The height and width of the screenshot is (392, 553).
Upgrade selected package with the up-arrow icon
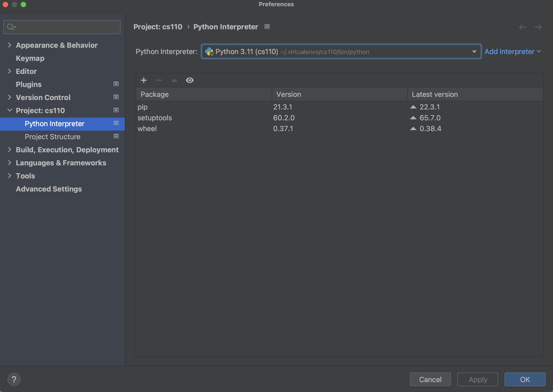pyautogui.click(x=174, y=80)
